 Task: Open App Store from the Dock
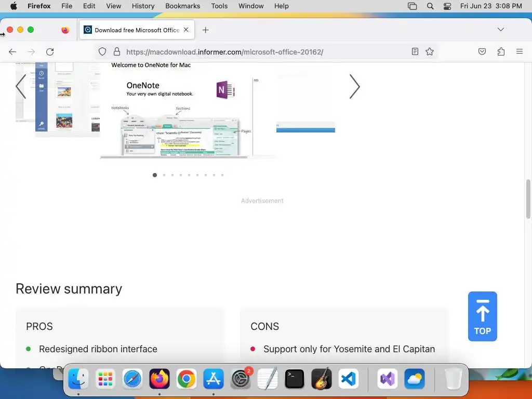214,379
